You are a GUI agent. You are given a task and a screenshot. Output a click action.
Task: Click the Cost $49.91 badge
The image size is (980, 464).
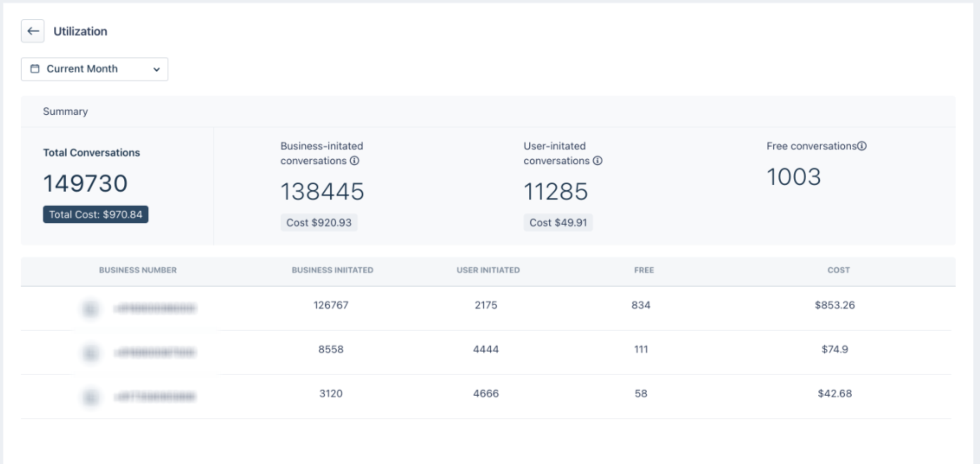558,222
